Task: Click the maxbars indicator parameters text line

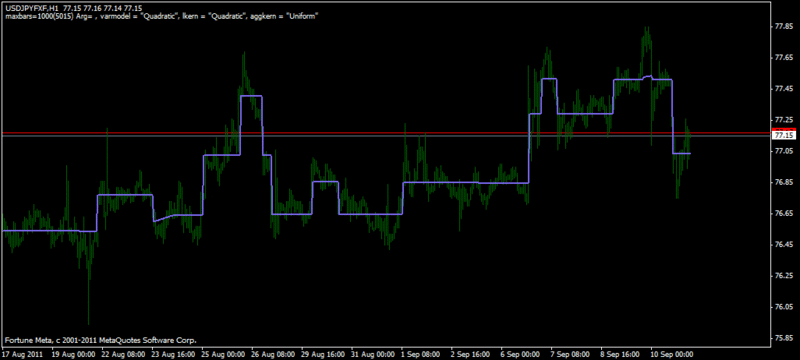Action: (x=162, y=16)
